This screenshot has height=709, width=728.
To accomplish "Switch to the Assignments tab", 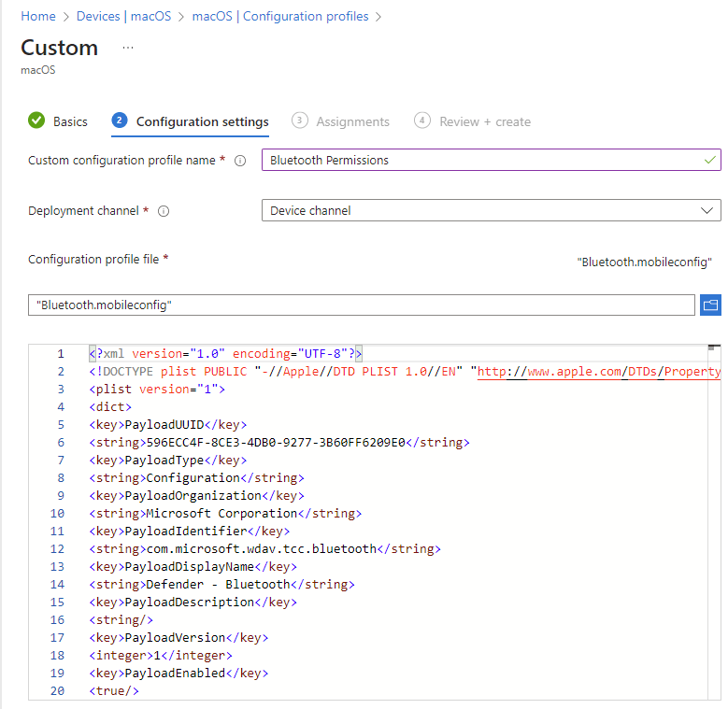I will click(x=353, y=121).
